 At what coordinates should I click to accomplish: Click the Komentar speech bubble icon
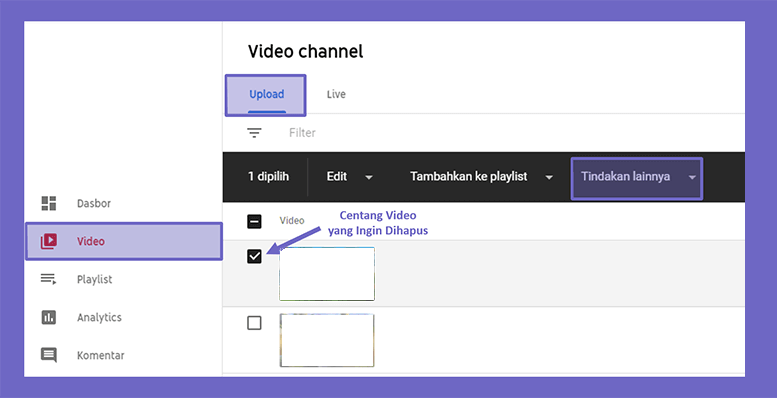(49, 355)
